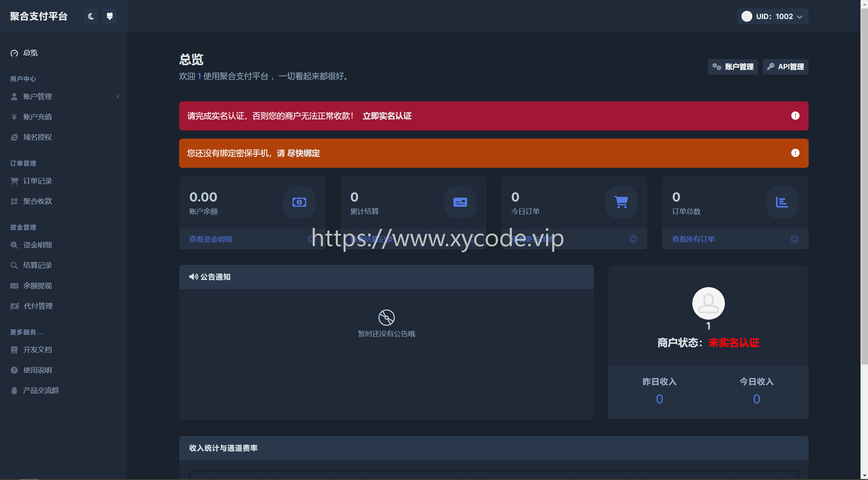Click the scrollbar down arrow

point(864,476)
